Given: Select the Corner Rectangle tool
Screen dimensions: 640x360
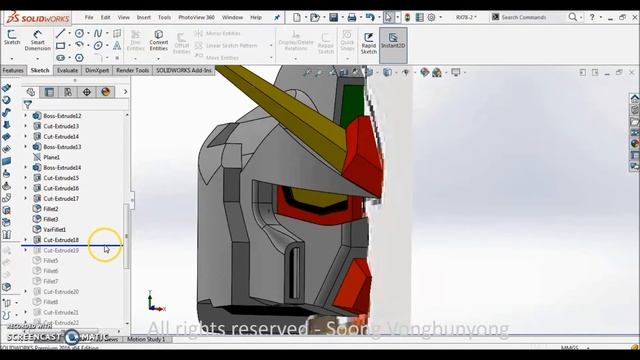Looking at the screenshot, I should (60, 45).
